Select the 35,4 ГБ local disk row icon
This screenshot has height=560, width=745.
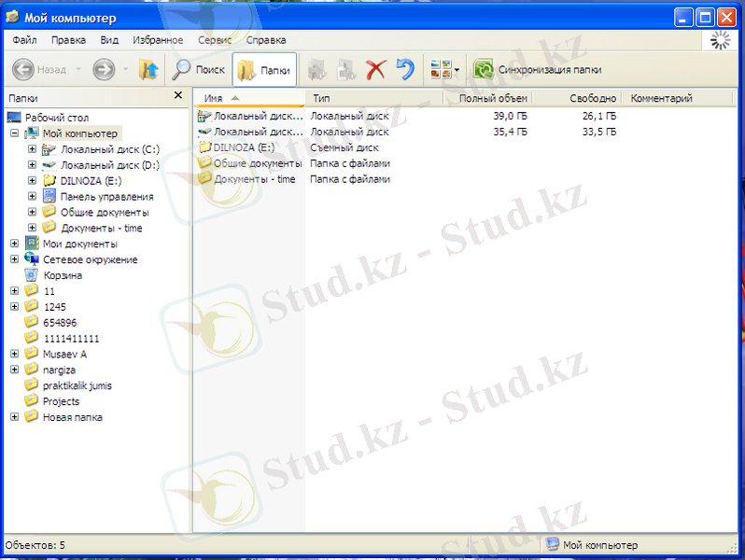pos(204,132)
